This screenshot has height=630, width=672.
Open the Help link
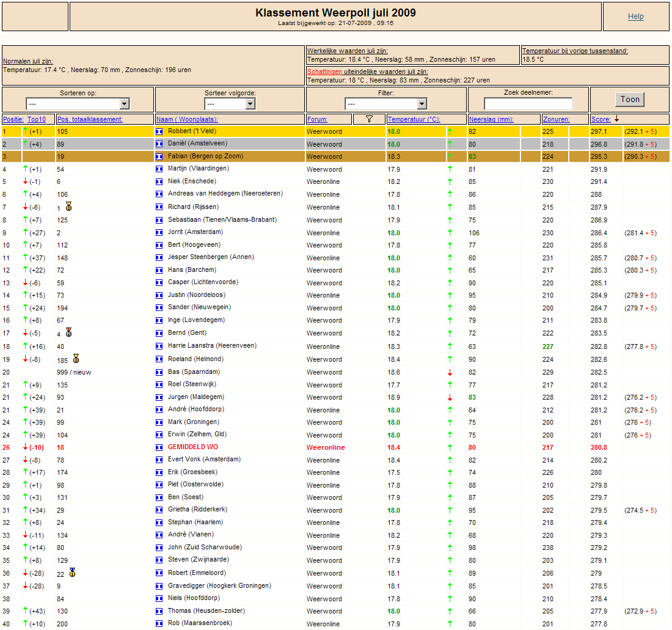(635, 16)
